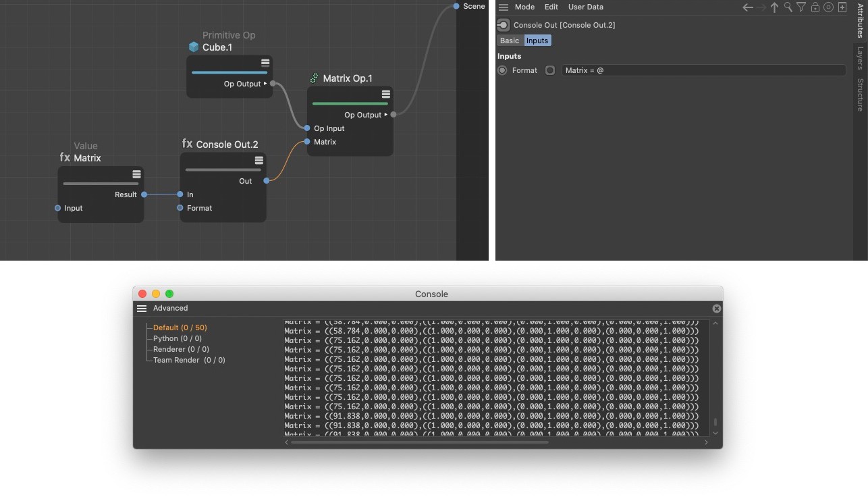Maximize the Console window with green button
Viewport: 868px width, 499px height.
click(169, 294)
